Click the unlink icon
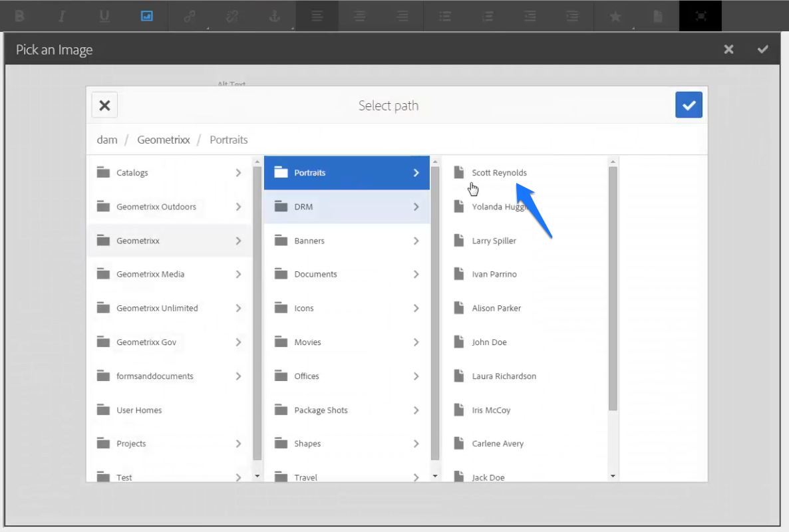 click(x=233, y=15)
